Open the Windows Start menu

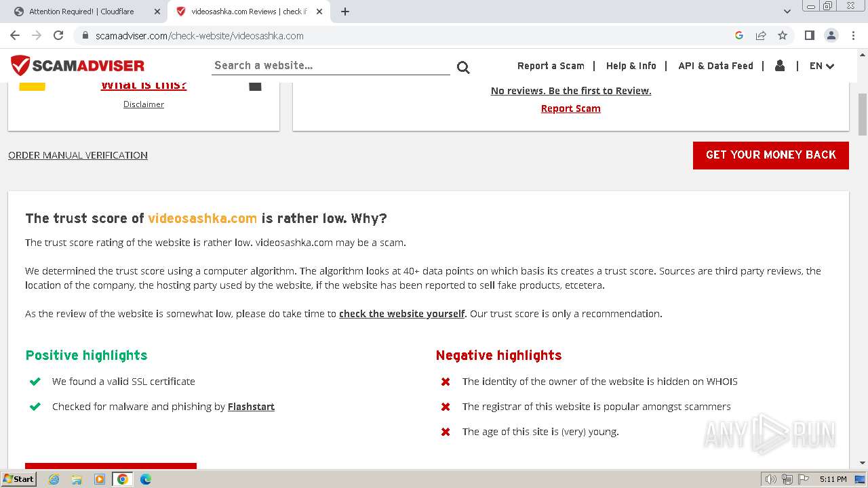point(18,479)
